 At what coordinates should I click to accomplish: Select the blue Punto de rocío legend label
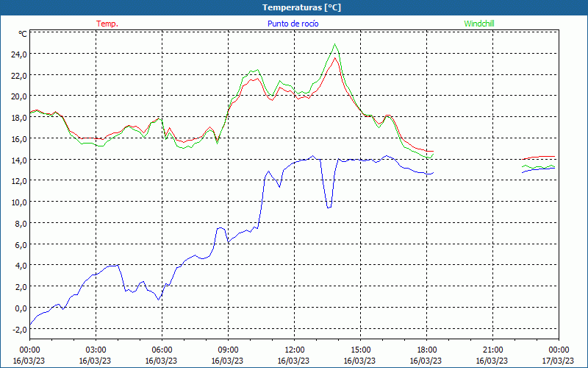293,24
